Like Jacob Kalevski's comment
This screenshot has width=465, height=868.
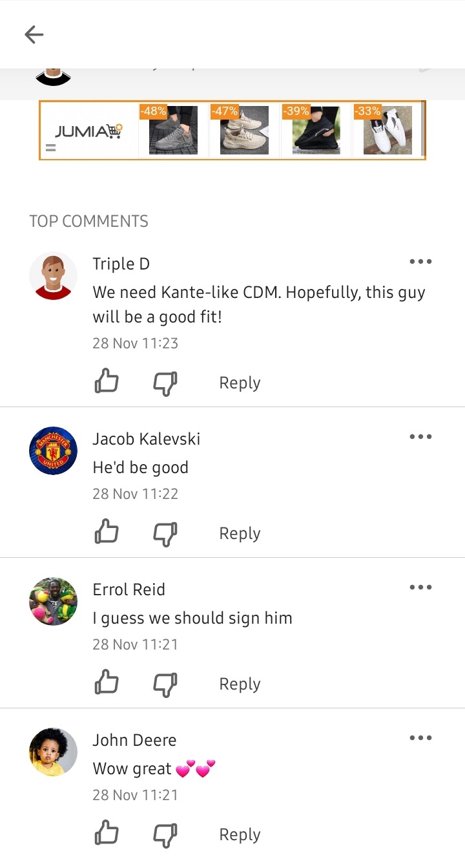point(107,532)
